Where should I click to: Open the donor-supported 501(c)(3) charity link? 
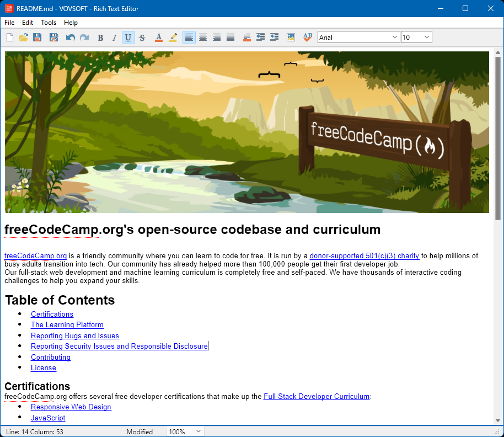pyautogui.click(x=364, y=256)
